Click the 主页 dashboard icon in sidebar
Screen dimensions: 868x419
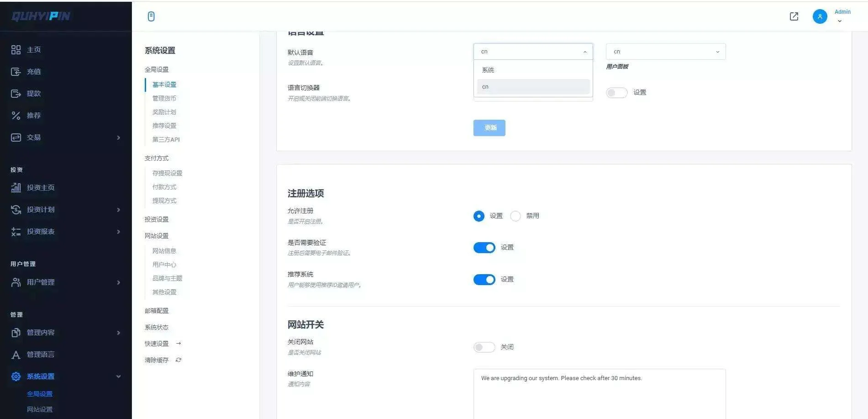16,50
